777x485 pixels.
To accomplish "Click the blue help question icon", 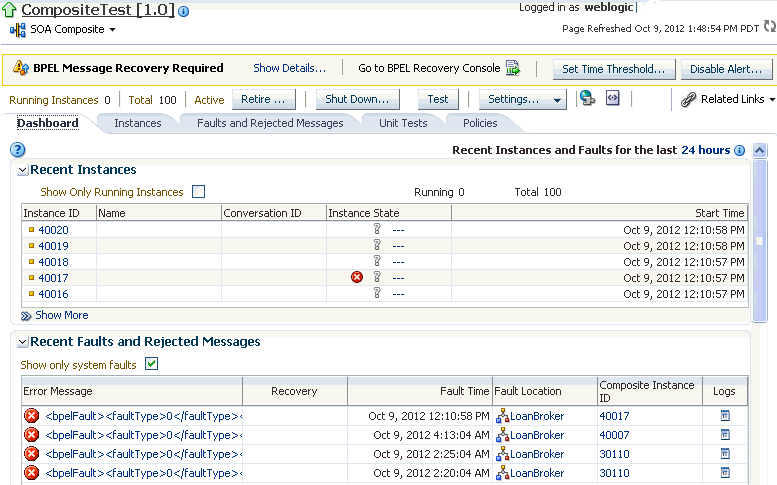I will 17,150.
